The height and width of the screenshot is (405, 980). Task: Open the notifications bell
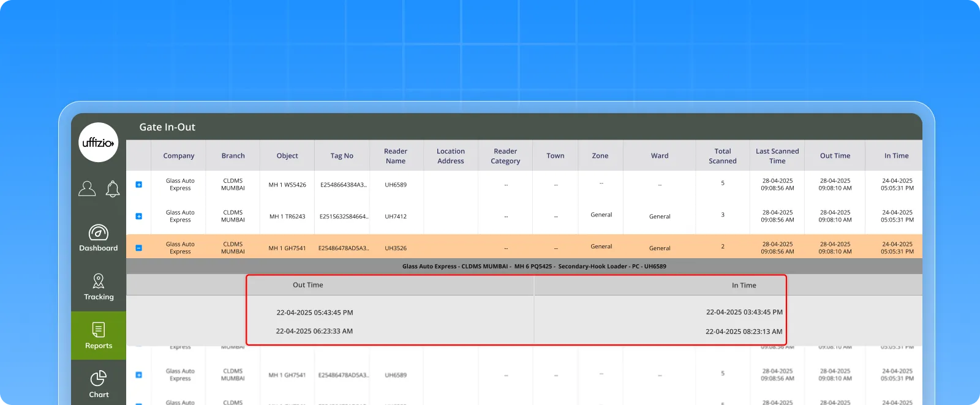[x=113, y=188]
